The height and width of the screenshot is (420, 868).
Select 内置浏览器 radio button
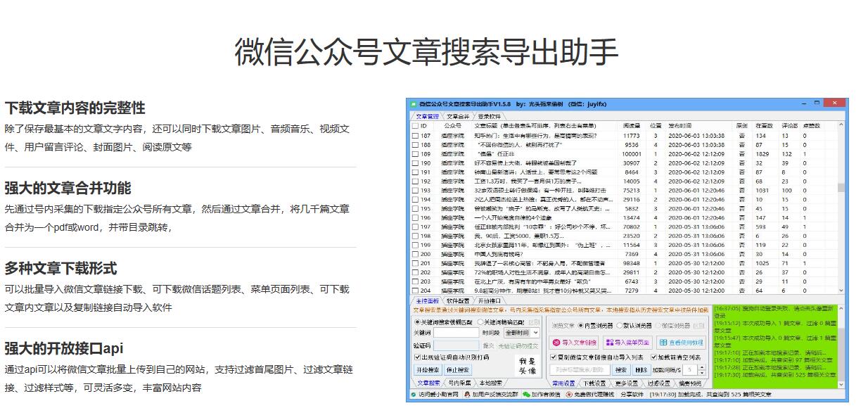(581, 326)
